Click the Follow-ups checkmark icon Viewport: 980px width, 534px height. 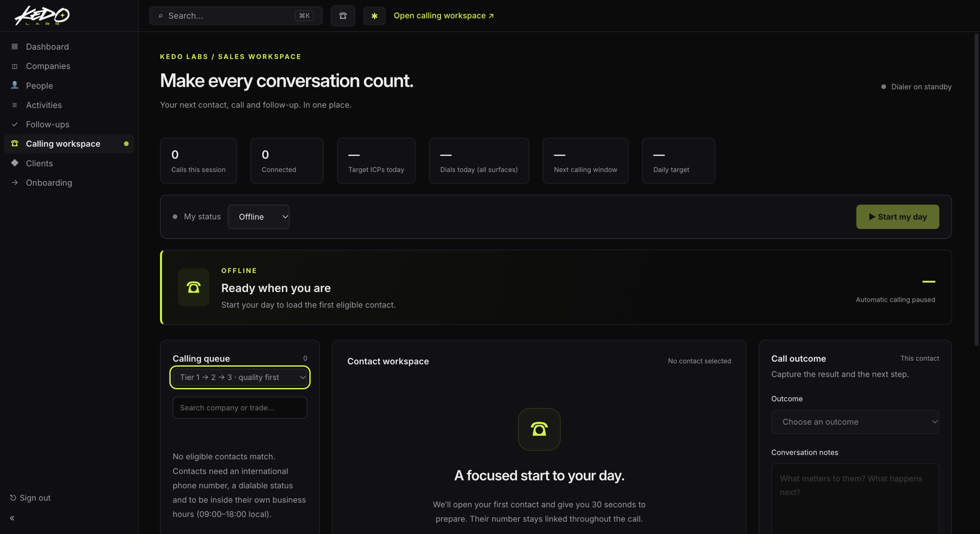[x=15, y=124]
